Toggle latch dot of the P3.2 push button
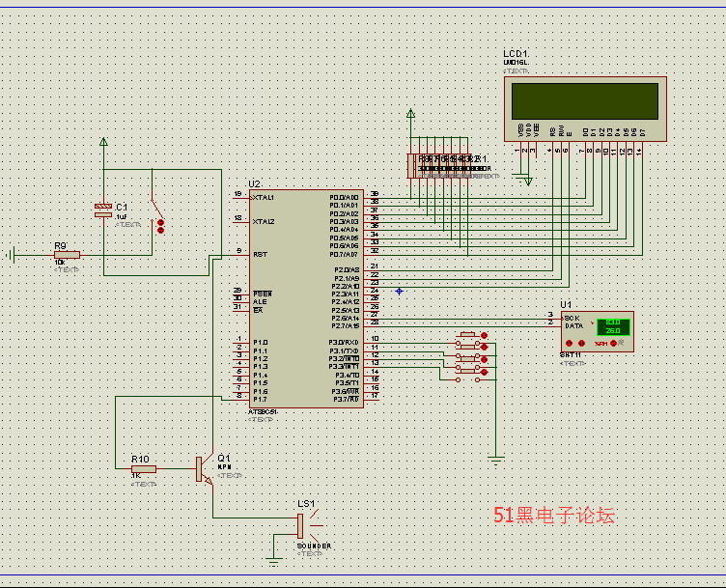This screenshot has width=726, height=588. tap(485, 360)
